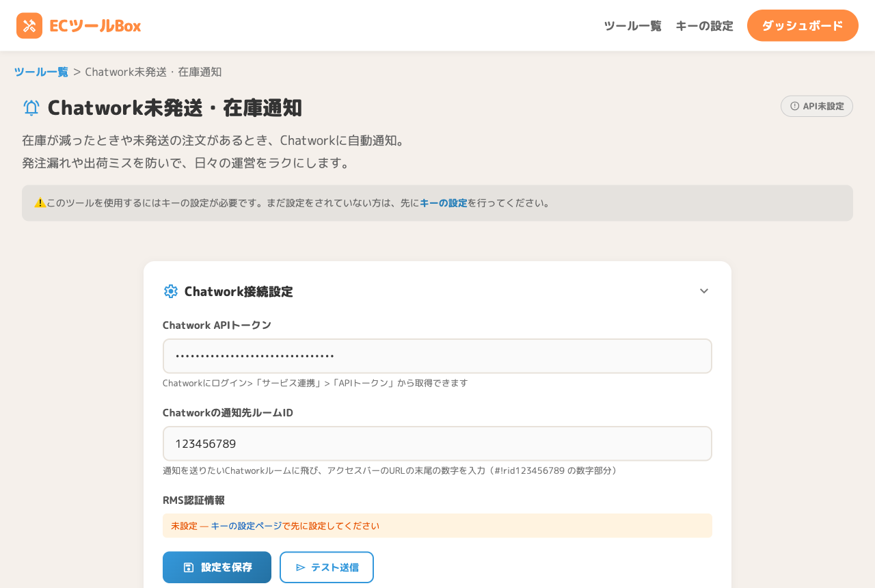Screen dimensions: 875x588
Task: Click the ツール一覧 breadcrumb link
Action: (41, 72)
